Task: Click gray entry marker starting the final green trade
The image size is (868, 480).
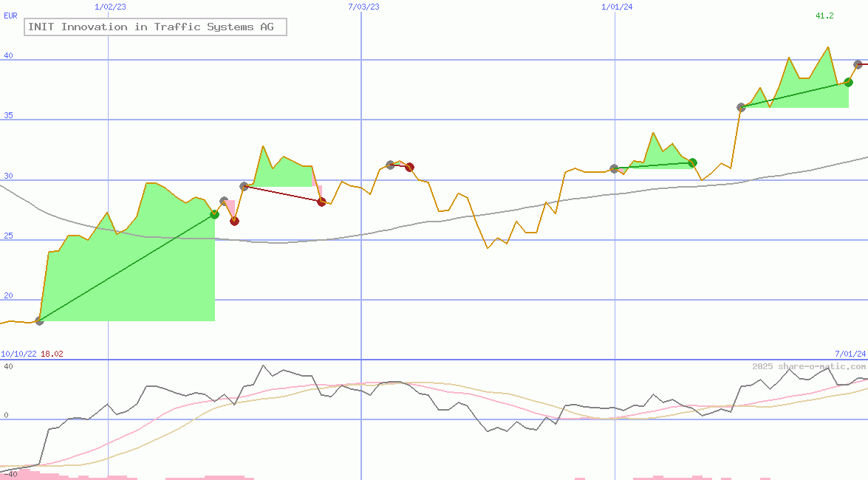Action: click(741, 107)
